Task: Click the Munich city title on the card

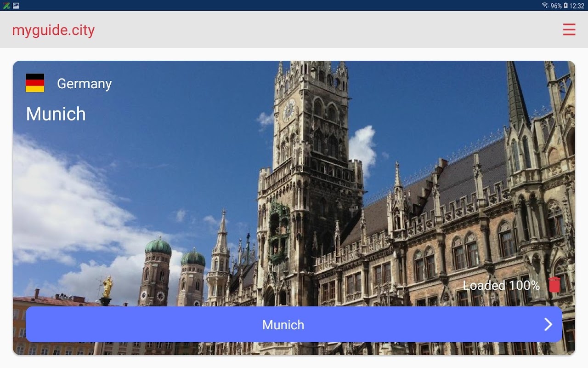Action: [x=56, y=114]
